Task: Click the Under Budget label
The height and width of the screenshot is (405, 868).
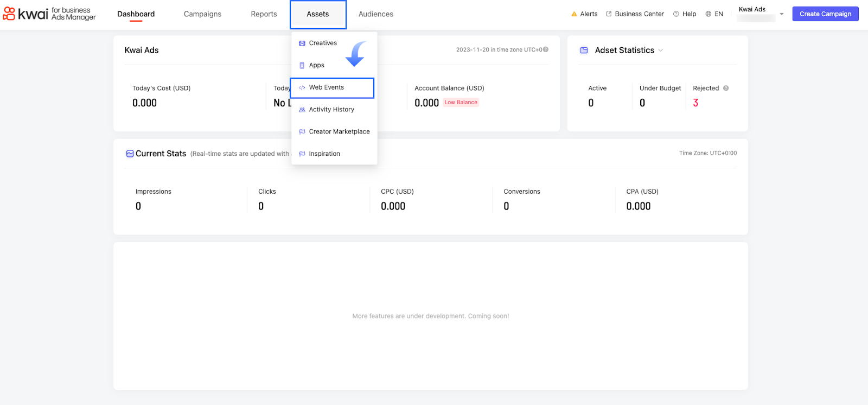Action: click(x=660, y=88)
